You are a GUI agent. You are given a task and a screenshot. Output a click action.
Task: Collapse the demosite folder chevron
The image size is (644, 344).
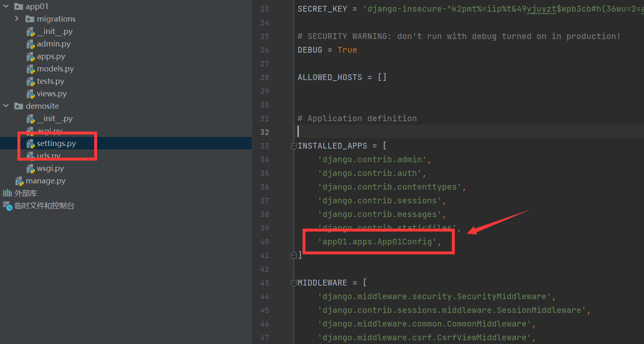[6, 106]
